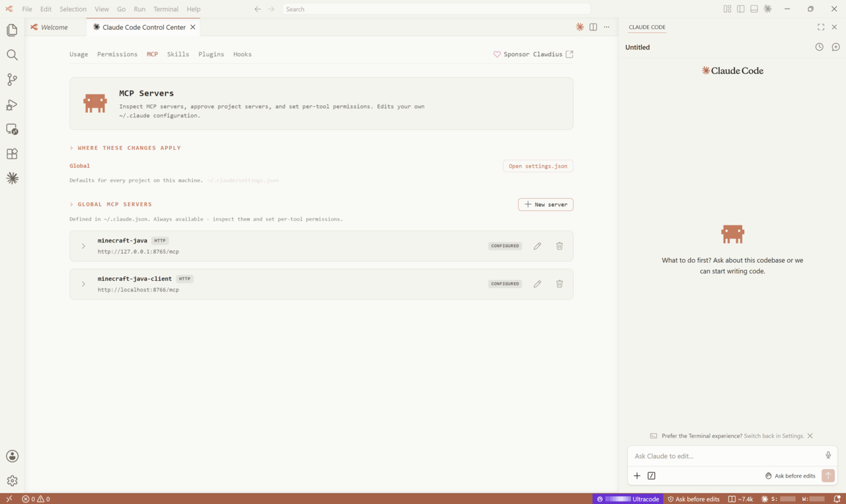Click the microphone voice input icon

pos(828,455)
